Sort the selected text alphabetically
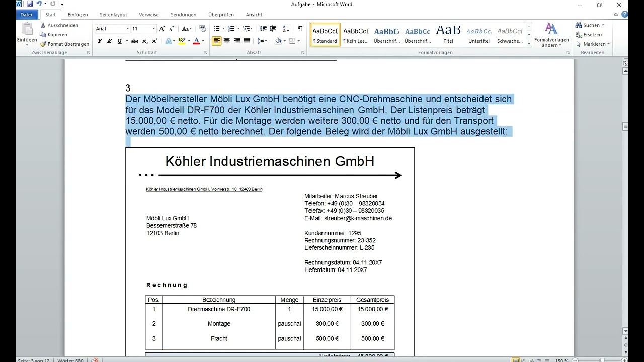This screenshot has height=362, width=644. tap(286, 29)
